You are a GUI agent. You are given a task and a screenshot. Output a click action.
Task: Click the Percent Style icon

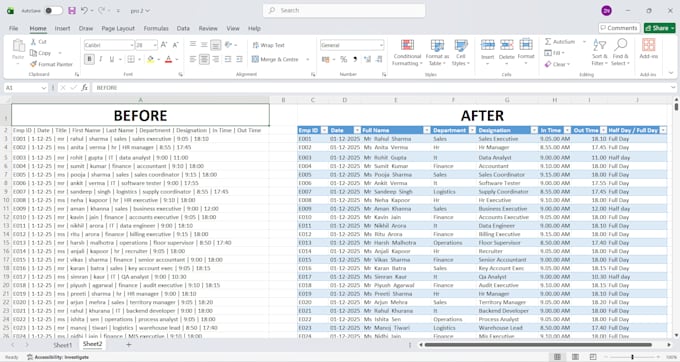(x=344, y=59)
